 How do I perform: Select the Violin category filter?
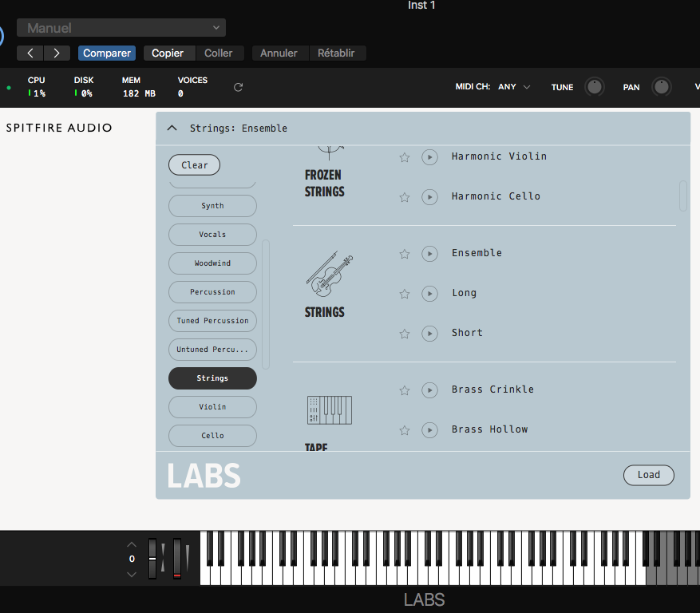tap(212, 407)
